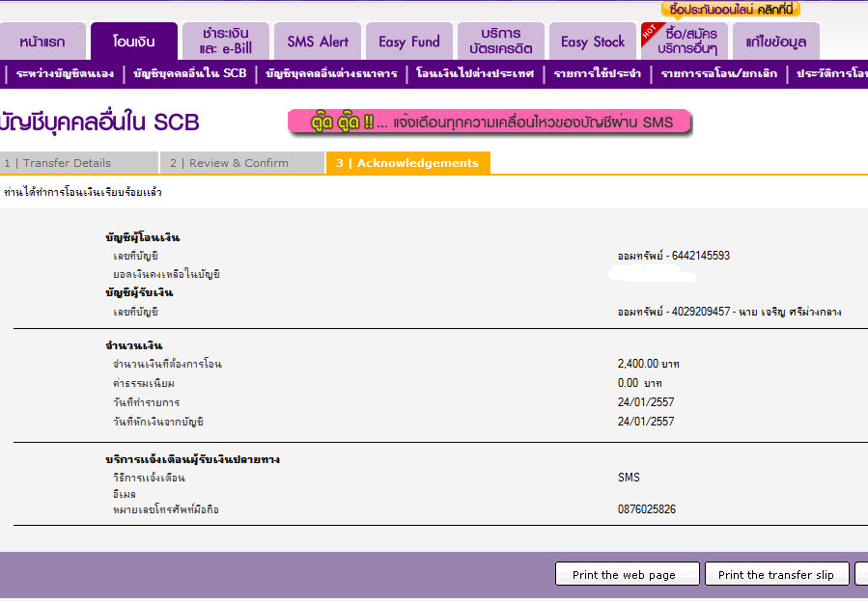Click the 0.00 บาท fee value
This screenshot has width=868, height=603.
(x=639, y=383)
